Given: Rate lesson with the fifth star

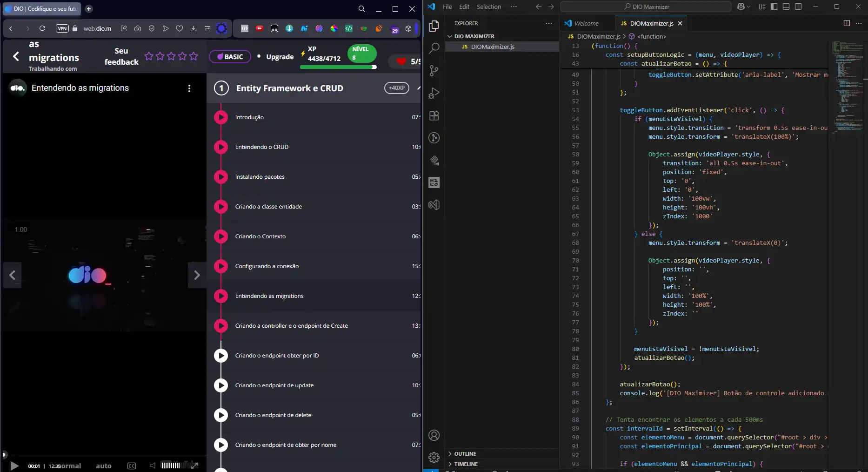Looking at the screenshot, I should coord(194,56).
